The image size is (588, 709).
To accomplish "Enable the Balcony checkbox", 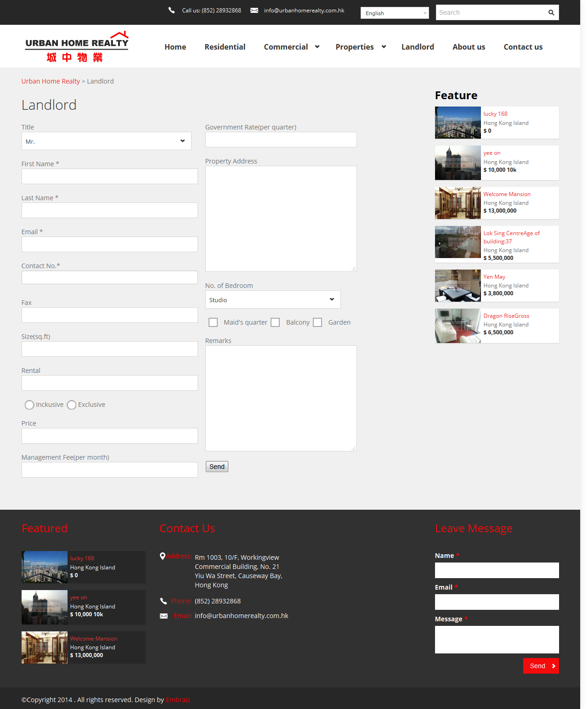I will [275, 322].
